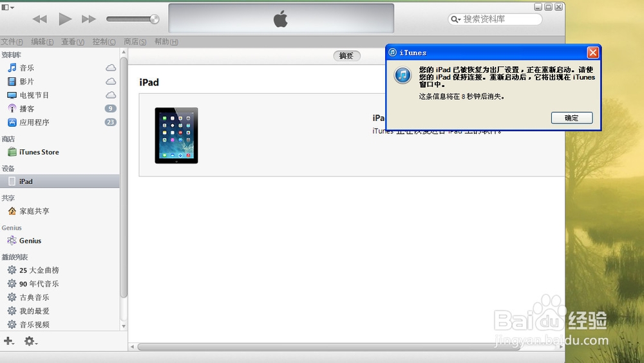
Task: Play music with the Play button
Action: click(x=65, y=19)
